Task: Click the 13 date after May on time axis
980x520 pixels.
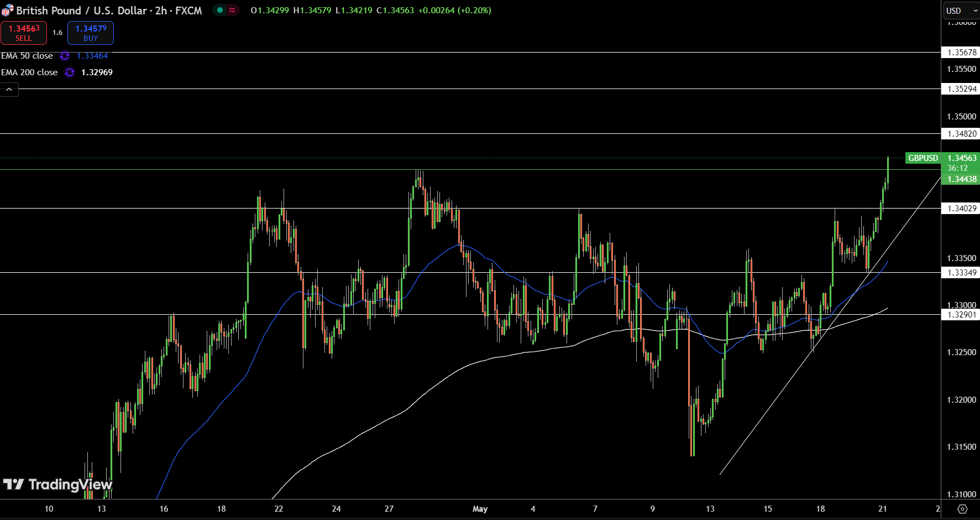Action: pyautogui.click(x=710, y=509)
